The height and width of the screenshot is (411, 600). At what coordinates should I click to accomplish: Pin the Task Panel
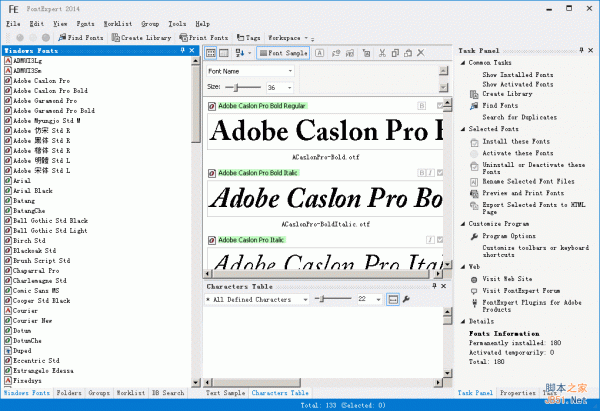[x=581, y=50]
